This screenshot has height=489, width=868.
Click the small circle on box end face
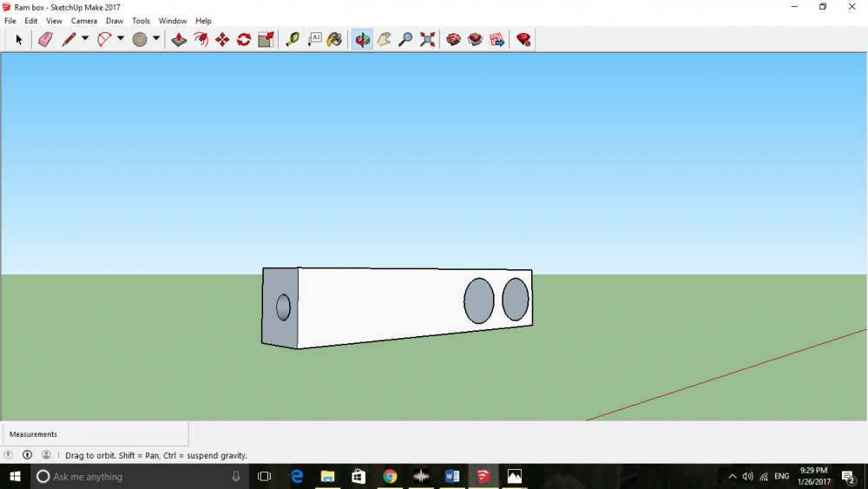point(283,307)
